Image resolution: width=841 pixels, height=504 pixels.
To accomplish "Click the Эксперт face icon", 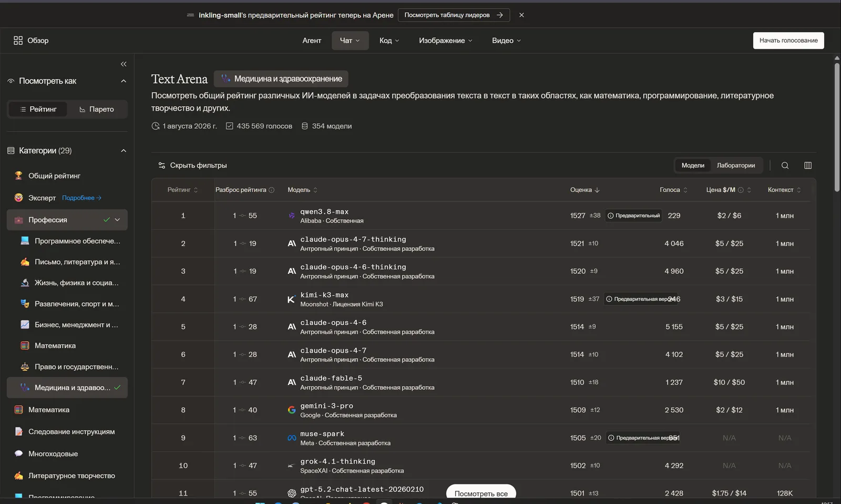I will click(x=18, y=198).
